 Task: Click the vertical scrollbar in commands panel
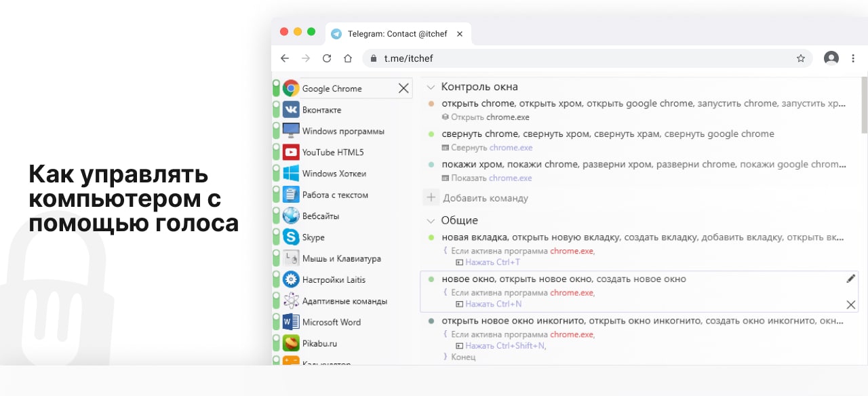(864, 104)
